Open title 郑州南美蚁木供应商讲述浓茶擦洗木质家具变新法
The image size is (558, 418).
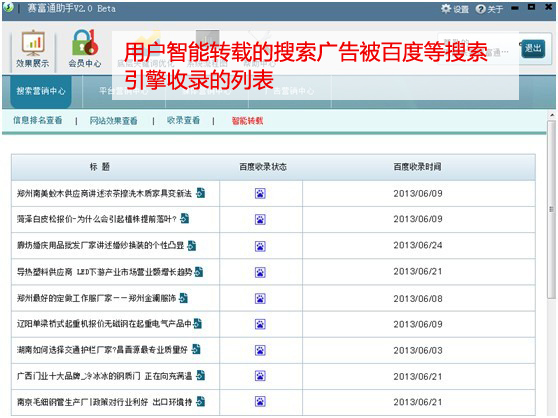coord(104,194)
